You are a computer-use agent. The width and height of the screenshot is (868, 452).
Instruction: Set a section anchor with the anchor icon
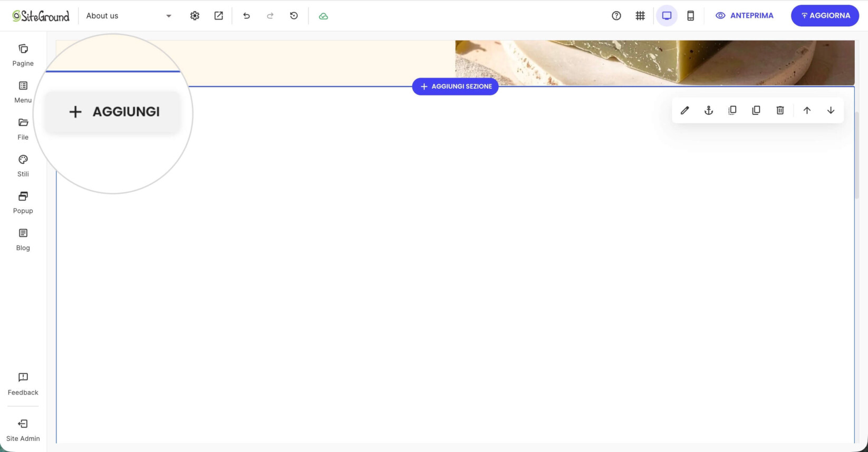709,110
